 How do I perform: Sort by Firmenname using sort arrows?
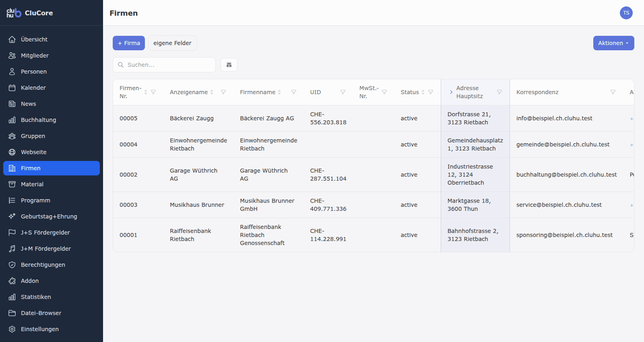pos(279,92)
